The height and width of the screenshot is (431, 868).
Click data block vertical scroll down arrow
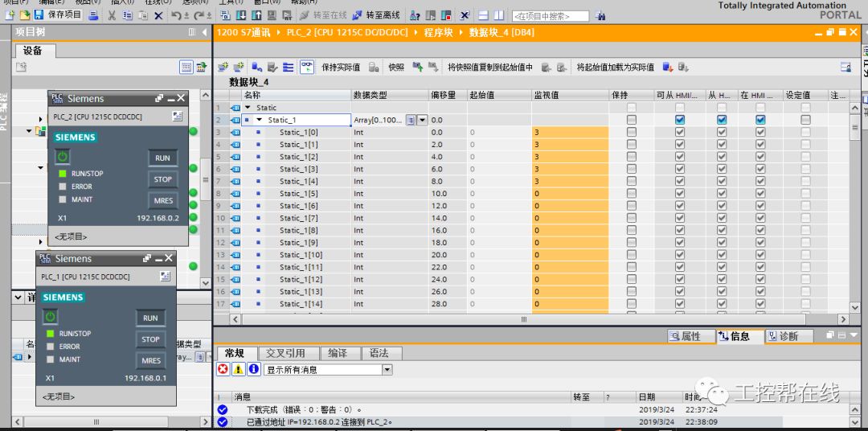[x=855, y=306]
